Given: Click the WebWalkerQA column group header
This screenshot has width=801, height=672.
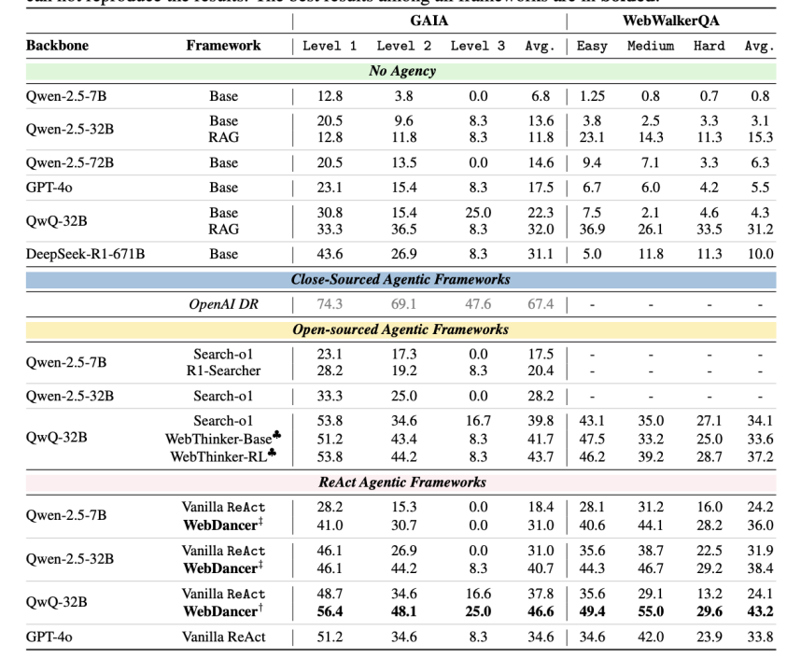Looking at the screenshot, I should pos(670,21).
